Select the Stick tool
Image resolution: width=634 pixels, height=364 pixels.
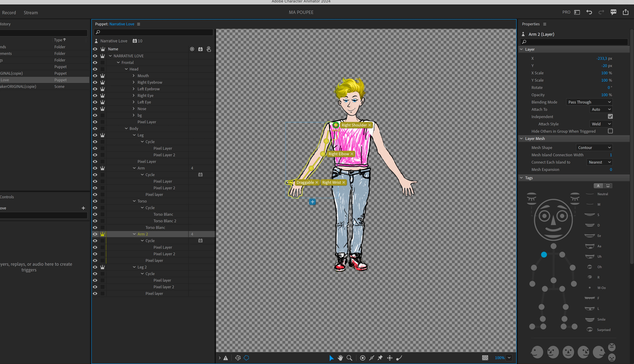tap(372, 358)
